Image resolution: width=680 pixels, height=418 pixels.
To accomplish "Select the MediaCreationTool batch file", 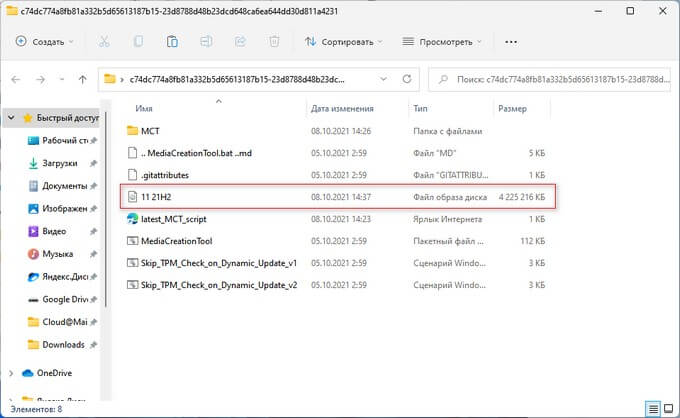I will click(x=177, y=241).
